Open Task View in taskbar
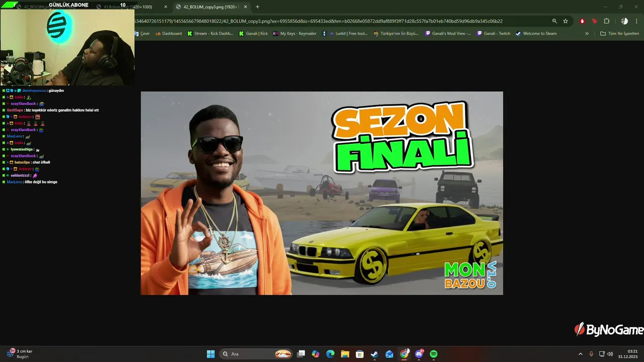Image resolution: width=644 pixels, height=362 pixels. [301, 354]
